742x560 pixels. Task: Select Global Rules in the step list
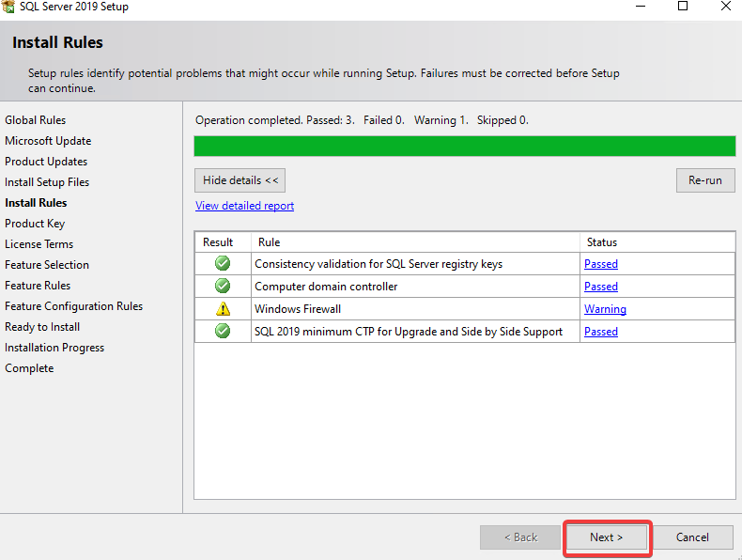click(x=36, y=120)
